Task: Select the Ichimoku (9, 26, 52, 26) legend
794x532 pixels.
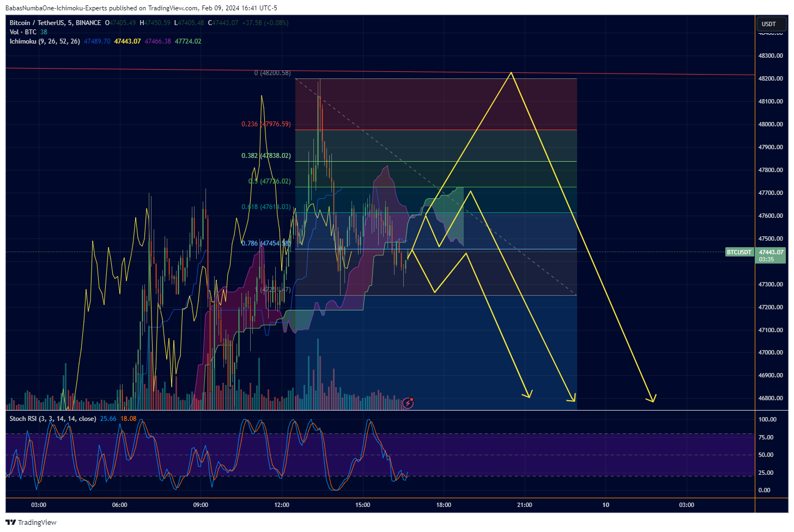Action: click(x=45, y=41)
